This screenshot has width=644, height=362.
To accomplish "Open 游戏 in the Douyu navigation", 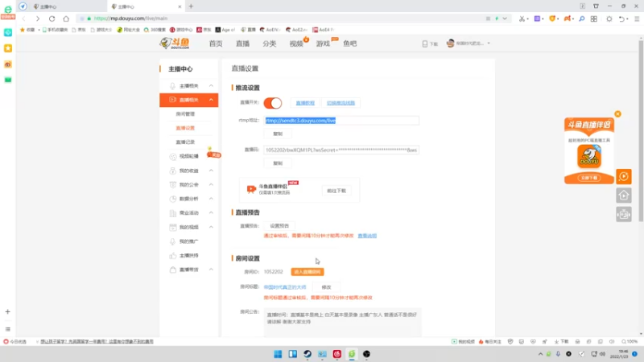I will [x=323, y=43].
